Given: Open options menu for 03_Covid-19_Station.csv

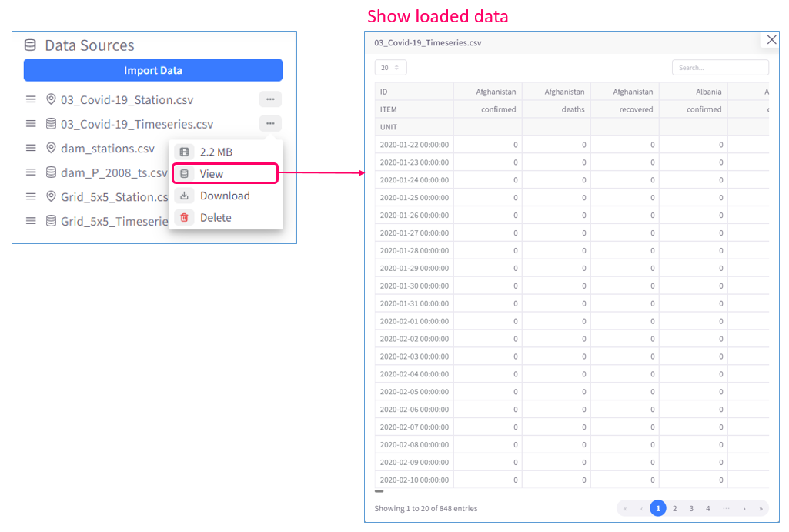Looking at the screenshot, I should coord(270,99).
